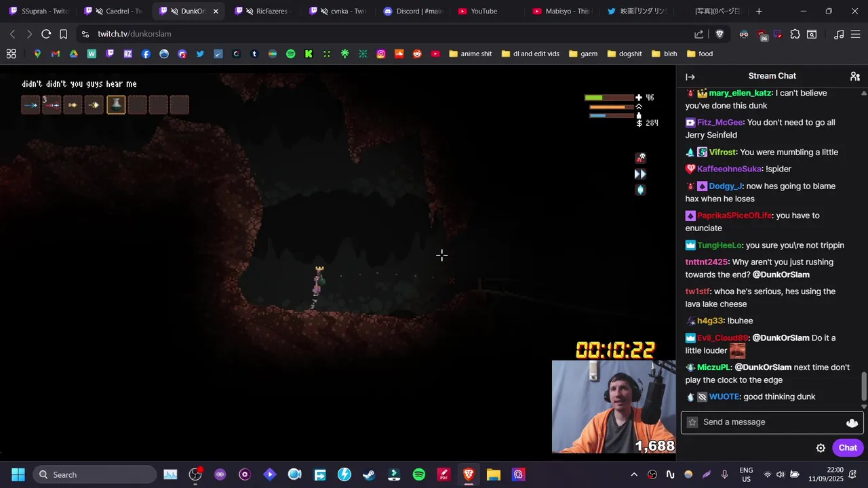Collapse the Stream Chat panel
The width and height of the screenshot is (868, 488).
[690, 77]
